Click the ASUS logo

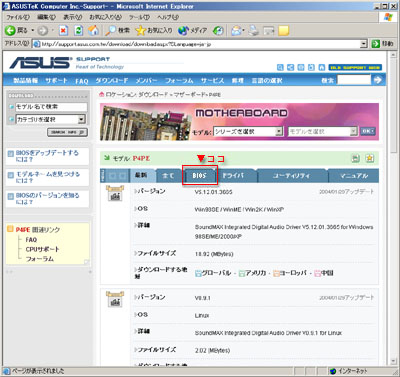pos(40,63)
